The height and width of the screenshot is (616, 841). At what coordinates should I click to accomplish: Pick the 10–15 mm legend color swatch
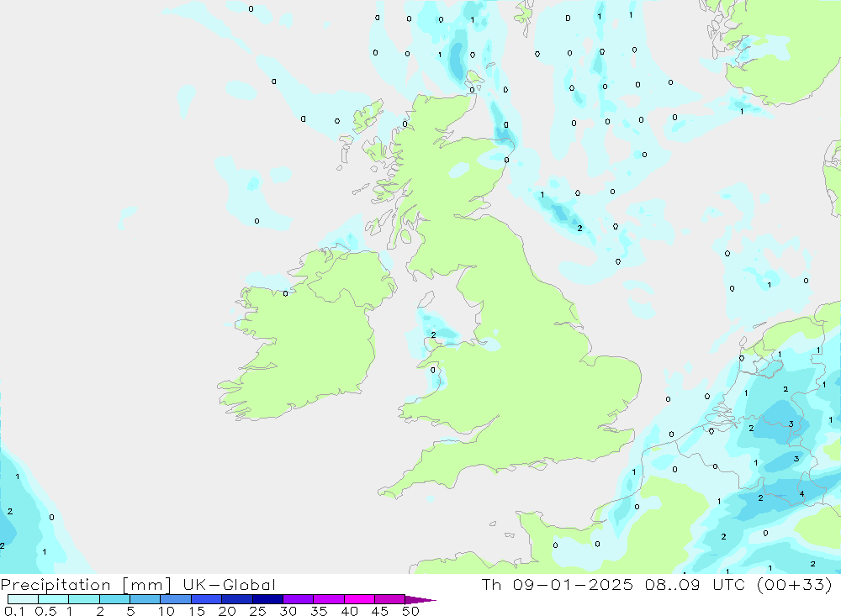[x=176, y=599]
